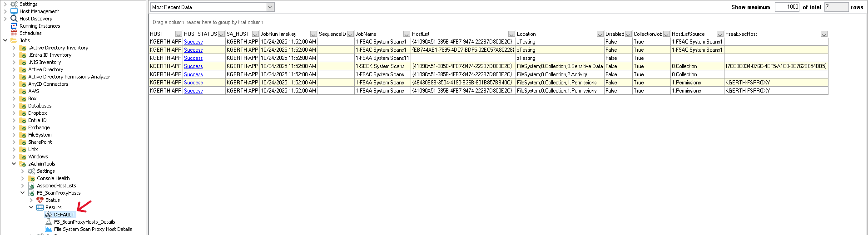Click the Status heartbeat icon

pos(40,200)
